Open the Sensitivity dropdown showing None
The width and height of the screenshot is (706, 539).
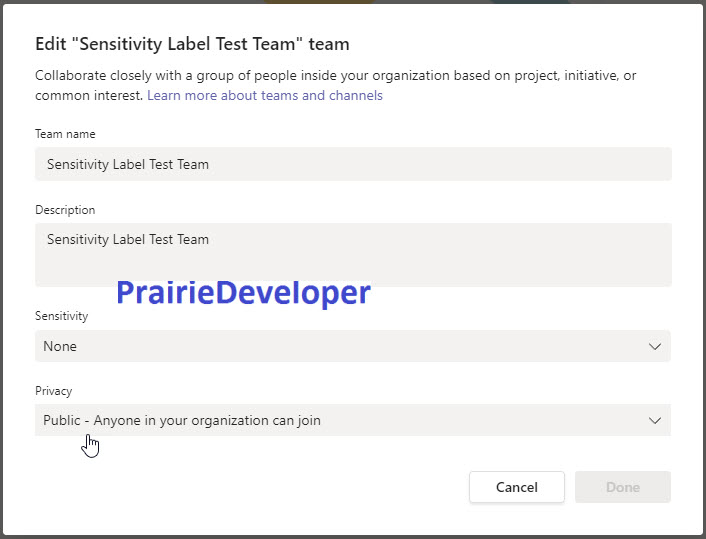[353, 346]
